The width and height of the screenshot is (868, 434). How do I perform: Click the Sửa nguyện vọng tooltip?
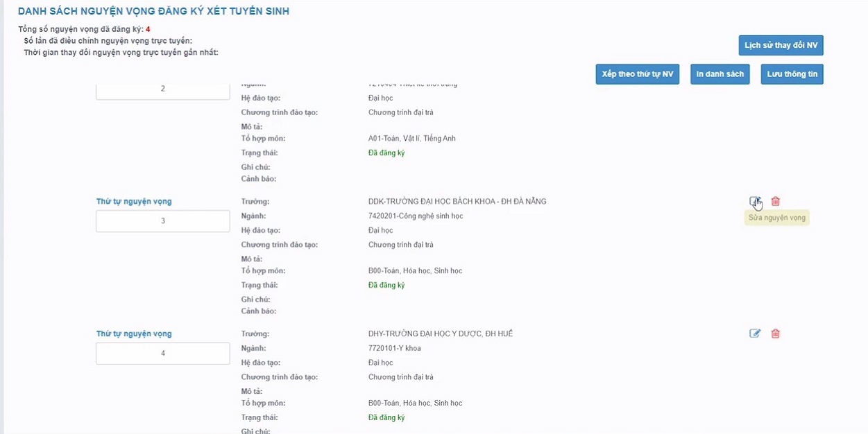pyautogui.click(x=776, y=218)
